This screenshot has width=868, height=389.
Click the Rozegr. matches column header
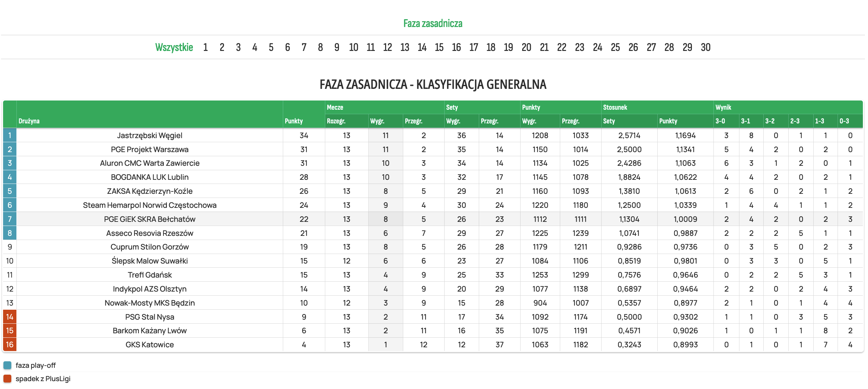point(336,121)
